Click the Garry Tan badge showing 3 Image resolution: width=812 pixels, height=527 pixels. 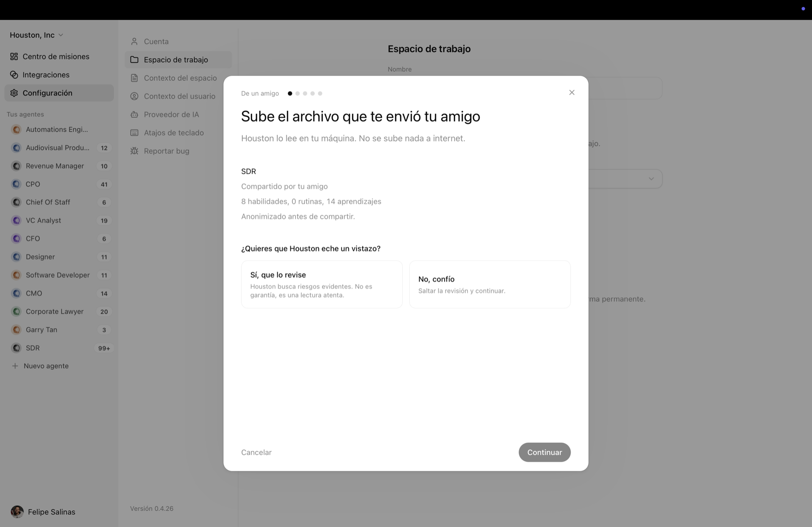(x=104, y=330)
